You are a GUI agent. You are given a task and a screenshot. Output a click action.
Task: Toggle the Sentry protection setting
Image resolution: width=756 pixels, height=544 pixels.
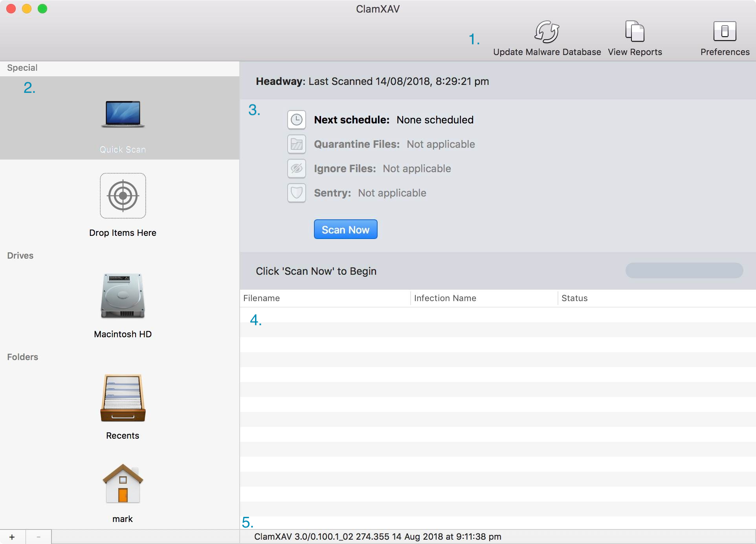[295, 193]
